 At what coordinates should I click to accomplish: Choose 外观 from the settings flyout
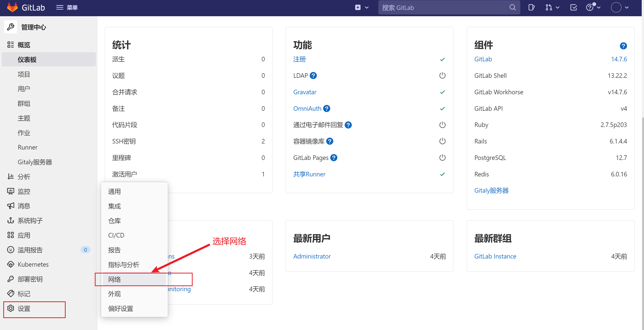pos(134,294)
